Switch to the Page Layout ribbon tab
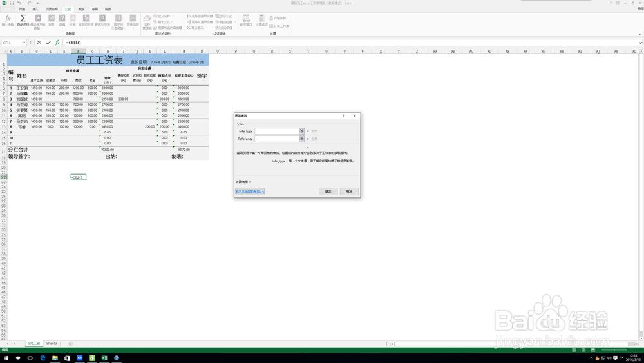Screen dimensions: 644x363 click(x=52, y=9)
